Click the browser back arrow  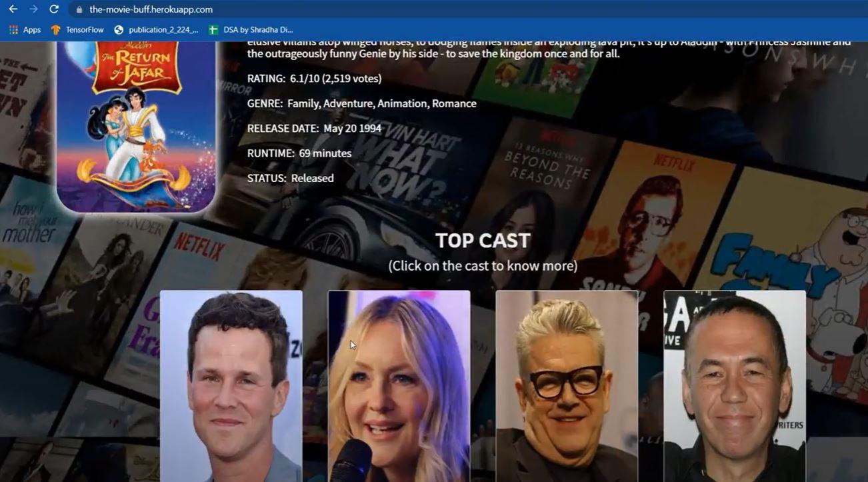pyautogui.click(x=13, y=9)
